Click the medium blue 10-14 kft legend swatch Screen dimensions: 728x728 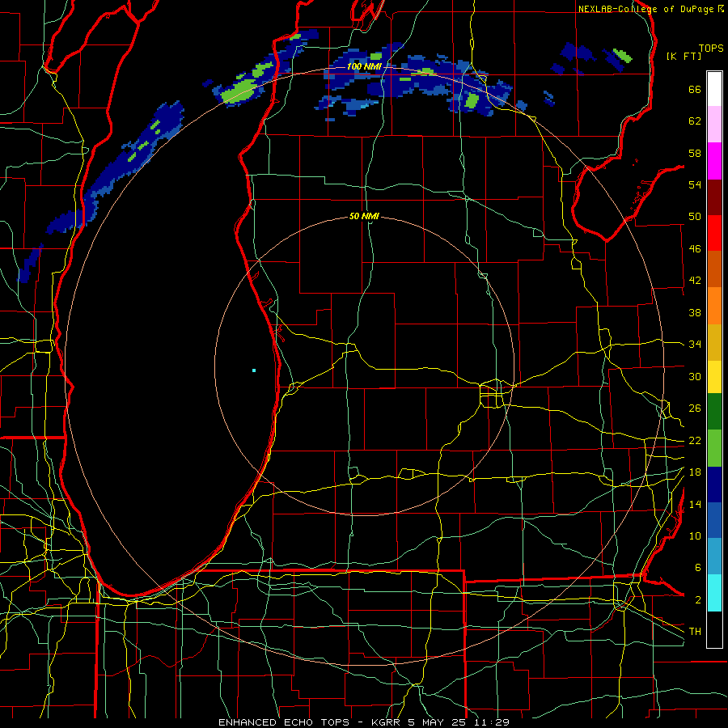click(714, 520)
